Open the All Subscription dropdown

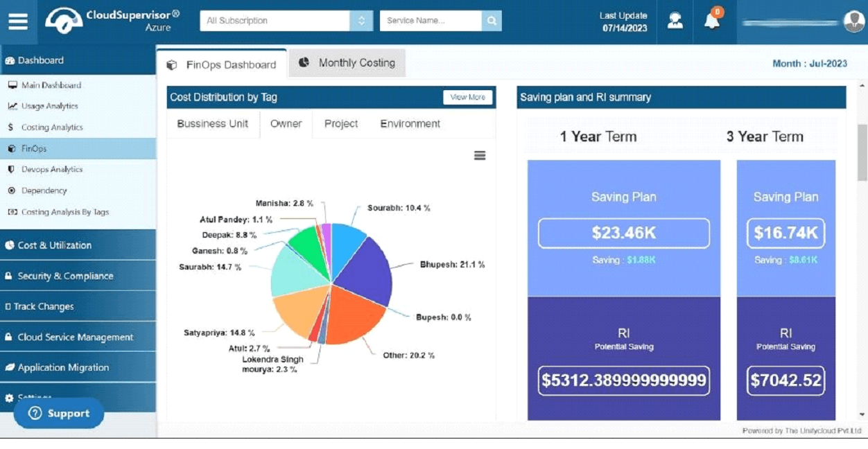click(x=285, y=21)
